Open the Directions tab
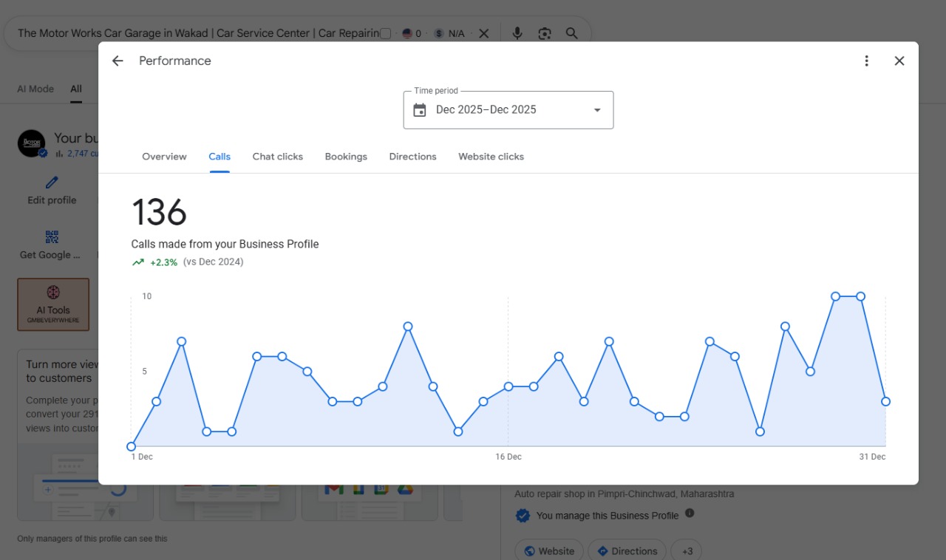This screenshot has height=560, width=946. pos(412,157)
